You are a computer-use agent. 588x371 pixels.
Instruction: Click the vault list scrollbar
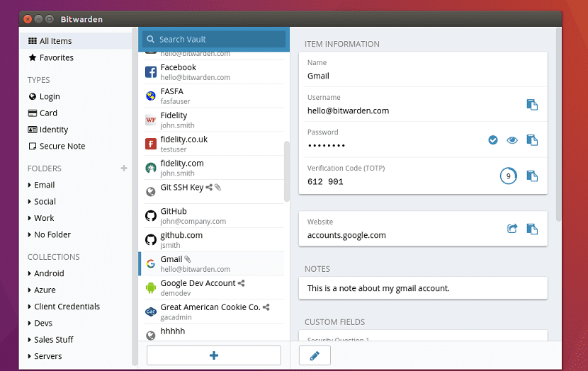click(x=287, y=171)
